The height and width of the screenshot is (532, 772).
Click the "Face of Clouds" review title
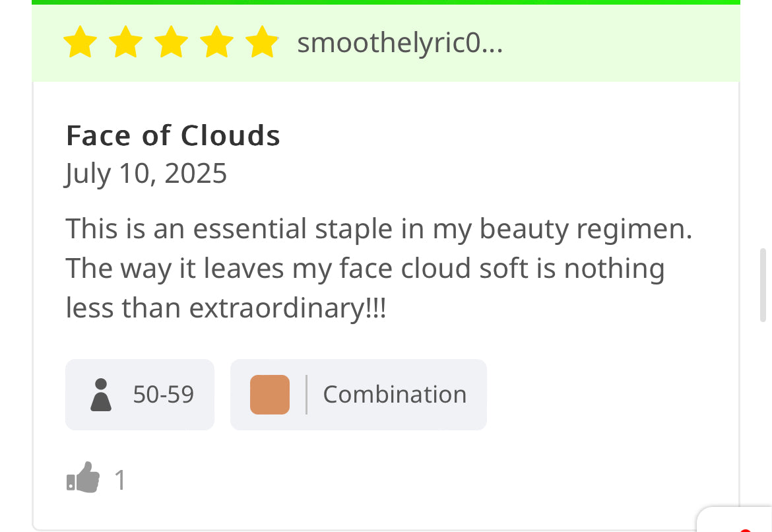pyautogui.click(x=173, y=135)
